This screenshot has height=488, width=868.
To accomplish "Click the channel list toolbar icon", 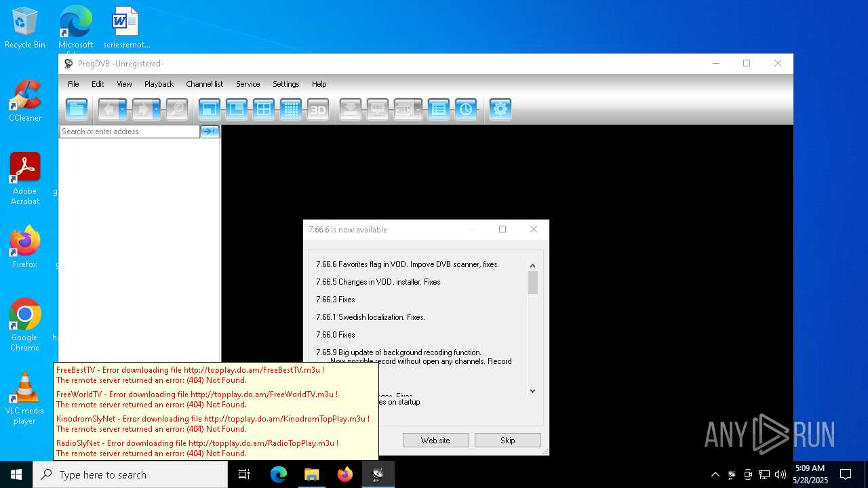I will coord(439,109).
